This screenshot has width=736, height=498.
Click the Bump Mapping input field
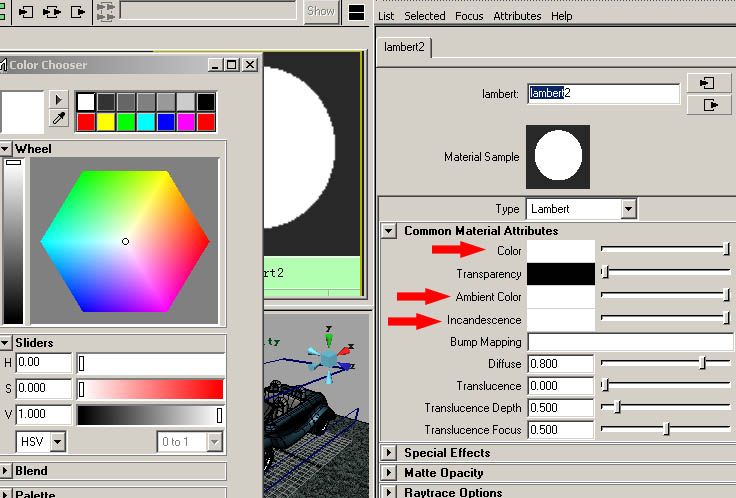(x=630, y=342)
